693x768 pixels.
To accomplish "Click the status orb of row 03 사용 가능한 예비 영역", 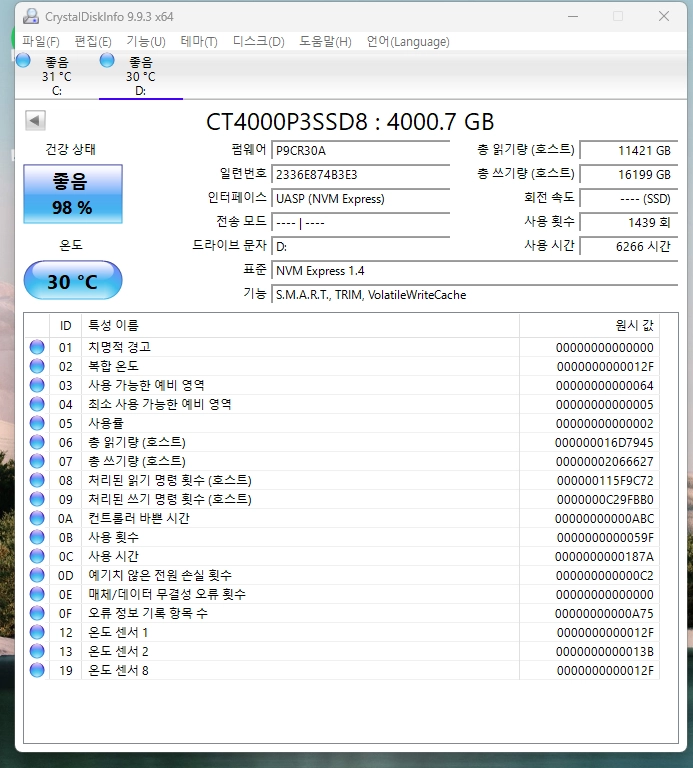I will 37,385.
